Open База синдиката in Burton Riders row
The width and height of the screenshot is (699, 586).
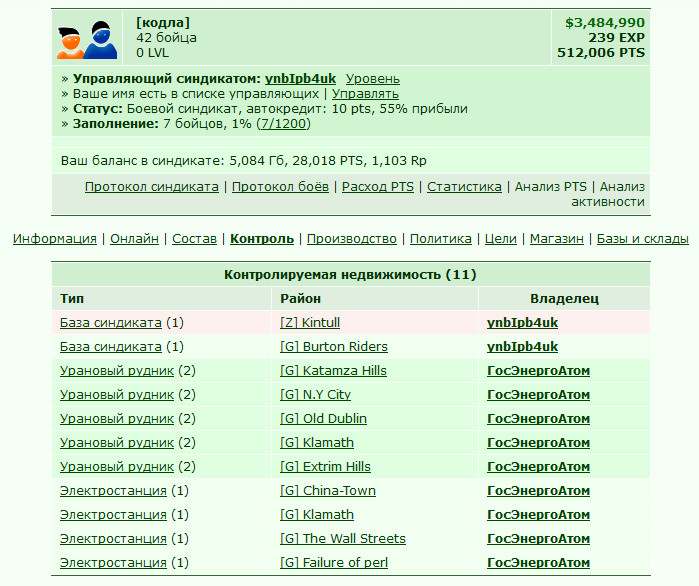point(111,347)
